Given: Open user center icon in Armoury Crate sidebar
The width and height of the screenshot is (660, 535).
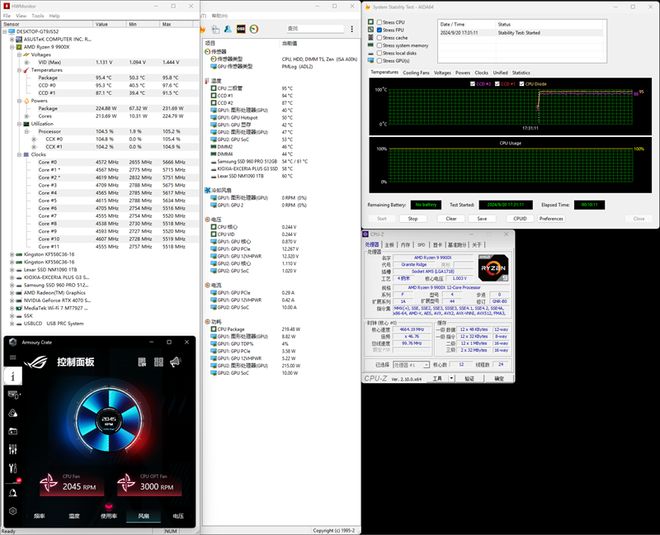Looking at the screenshot, I should point(13,492).
